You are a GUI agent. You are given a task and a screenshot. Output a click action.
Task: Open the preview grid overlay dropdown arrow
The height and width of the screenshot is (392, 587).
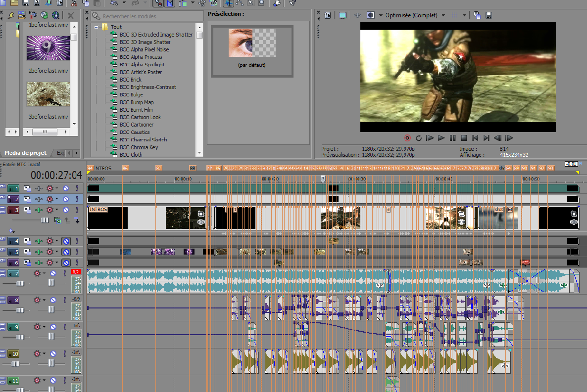pyautogui.click(x=464, y=15)
